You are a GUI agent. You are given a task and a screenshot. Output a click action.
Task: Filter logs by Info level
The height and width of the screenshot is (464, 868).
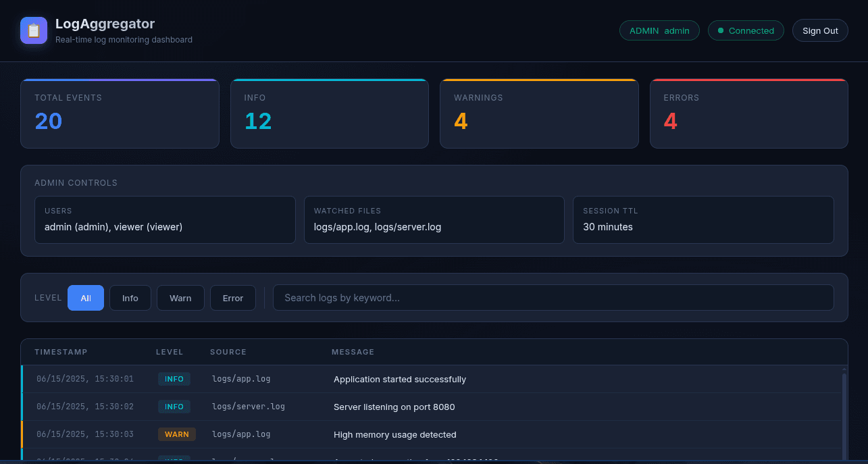[130, 298]
